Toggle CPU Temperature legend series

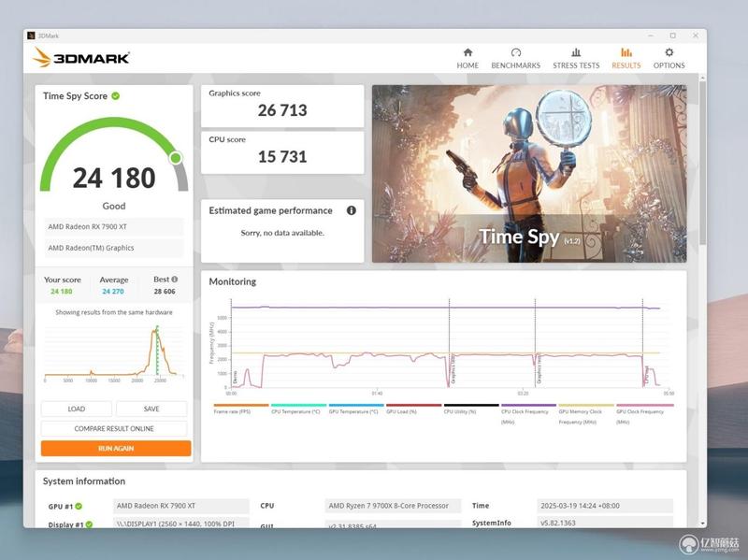[298, 409]
